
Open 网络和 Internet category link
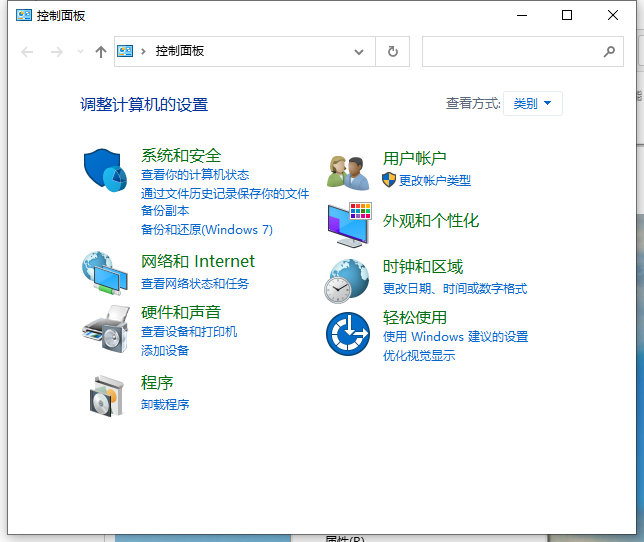[198, 261]
